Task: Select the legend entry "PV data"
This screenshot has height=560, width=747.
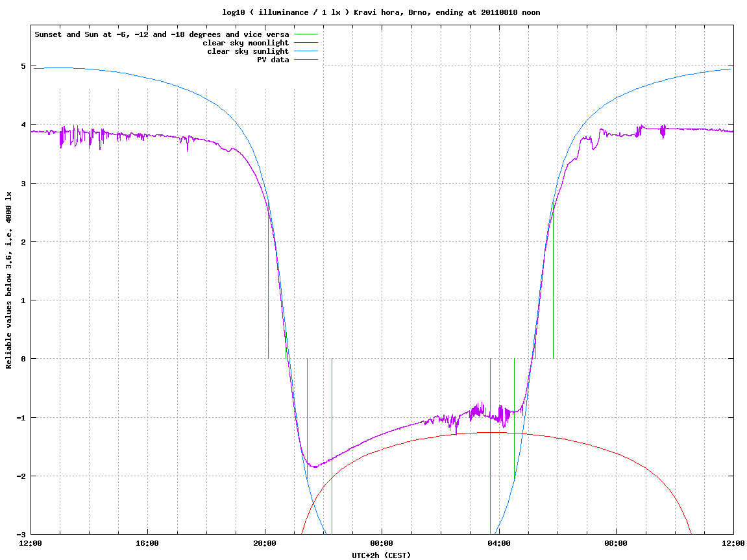Action: click(x=273, y=60)
